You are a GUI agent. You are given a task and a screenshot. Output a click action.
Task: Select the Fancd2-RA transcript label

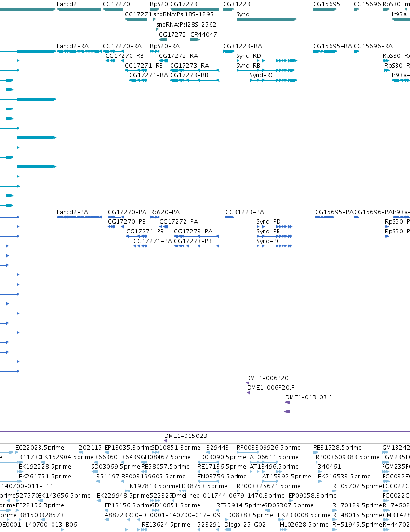click(73, 46)
